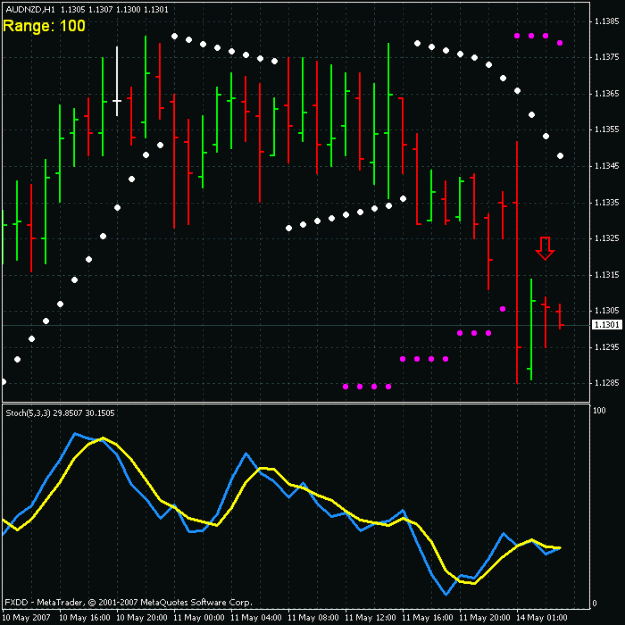Screen dimensions: 625x625
Task: Click the "10 May 20:00" time label
Action: [x=142, y=618]
